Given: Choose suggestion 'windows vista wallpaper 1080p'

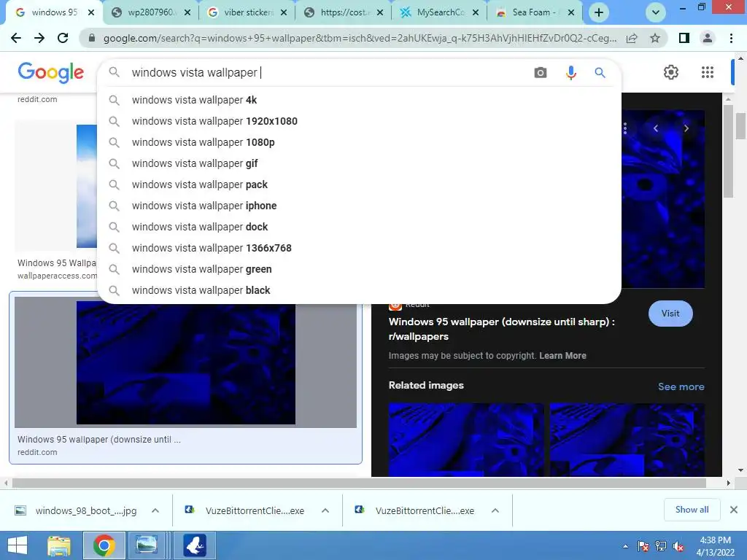Looking at the screenshot, I should tap(359, 142).
